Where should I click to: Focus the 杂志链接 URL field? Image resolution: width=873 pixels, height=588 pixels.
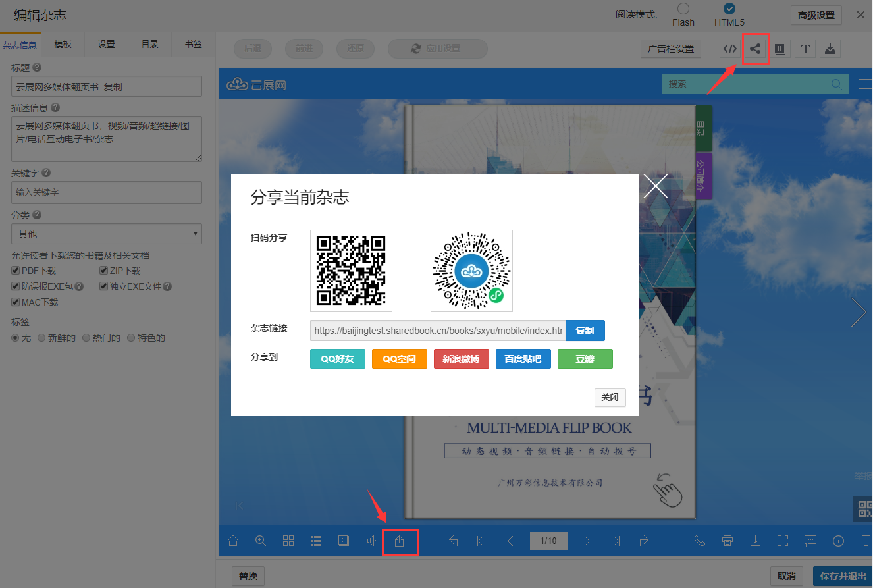[x=438, y=331]
